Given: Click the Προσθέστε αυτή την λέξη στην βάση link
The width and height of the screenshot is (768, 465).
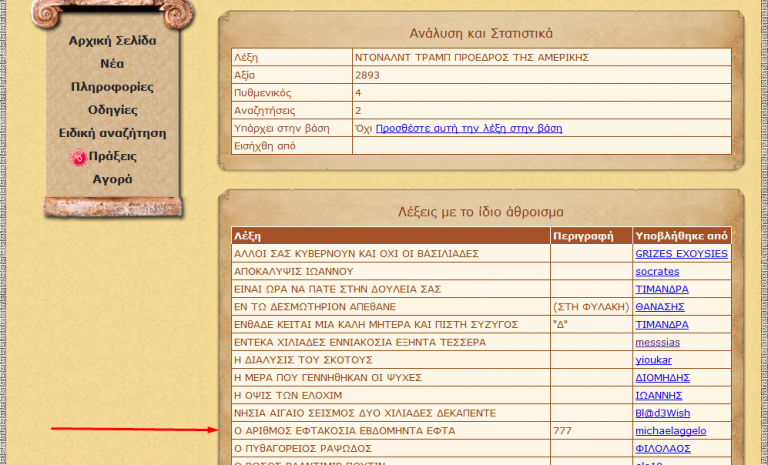Looking at the screenshot, I should (x=469, y=128).
